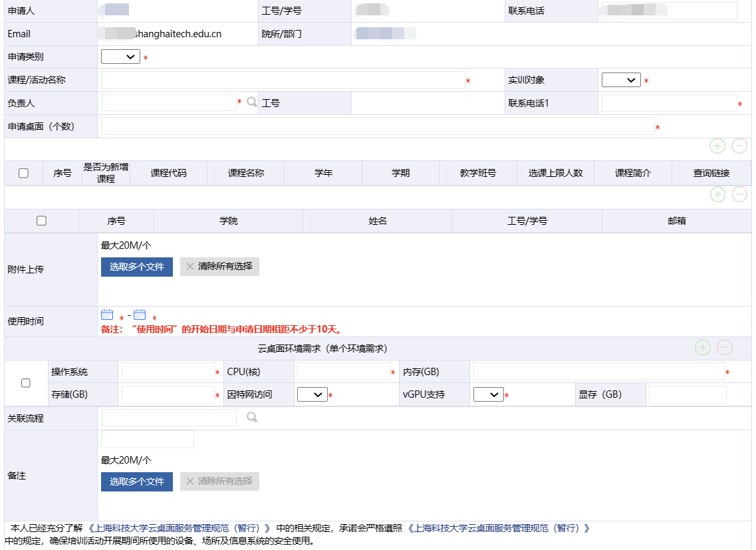756x550 pixels.
Task: Check the cloud desktop environment row checkbox
Action: 26,383
